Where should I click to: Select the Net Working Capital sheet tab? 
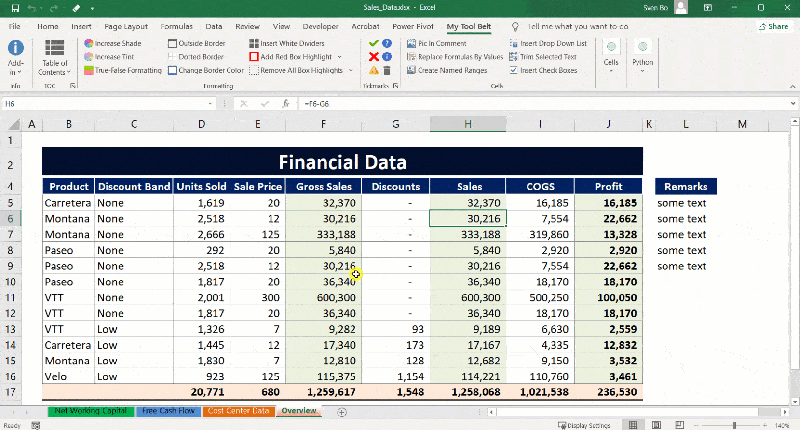[x=91, y=411]
